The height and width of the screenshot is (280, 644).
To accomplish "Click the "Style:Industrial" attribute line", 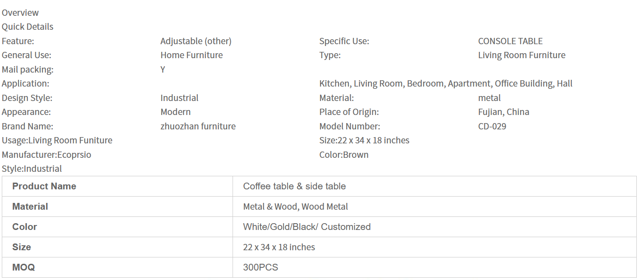I will tap(32, 169).
